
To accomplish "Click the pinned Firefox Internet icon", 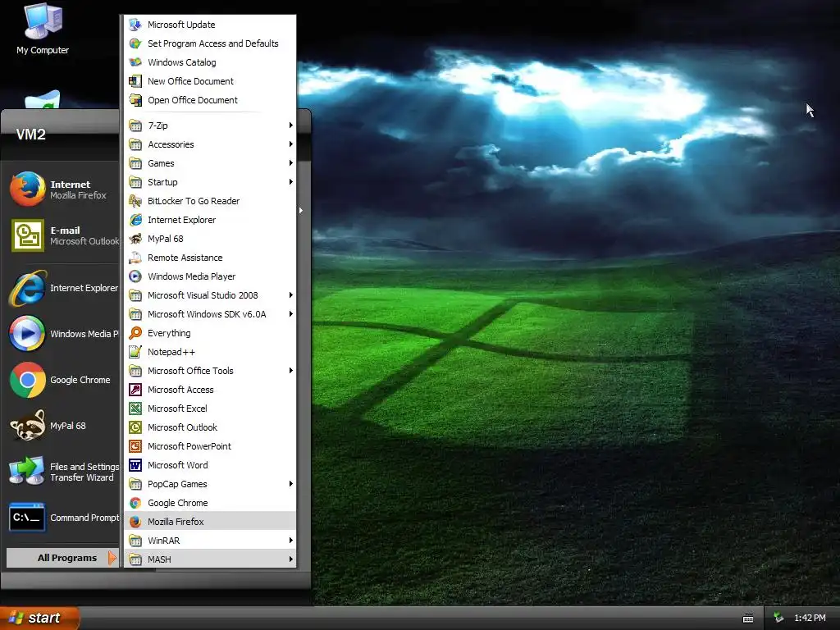I will (x=27, y=189).
